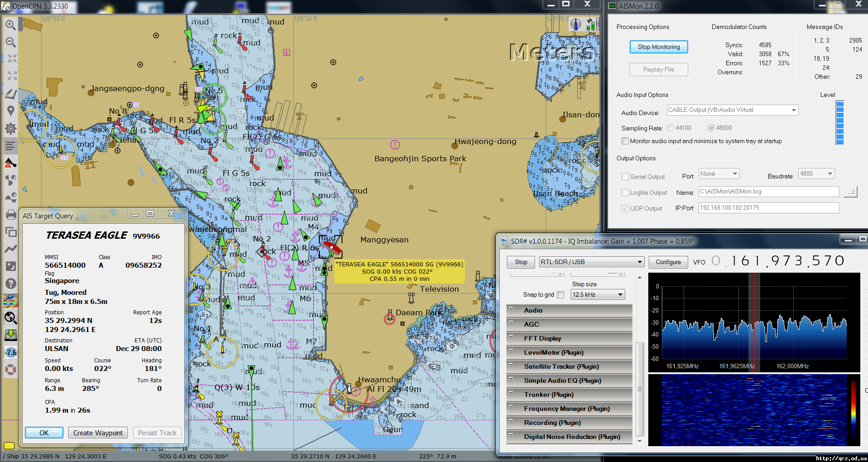The height and width of the screenshot is (462, 868).
Task: Drop a mark with the pin icon
Action: [10, 111]
